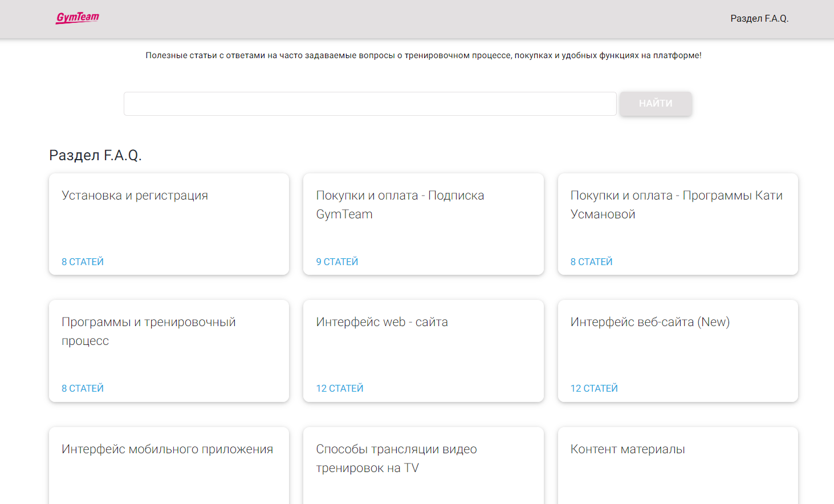The height and width of the screenshot is (504, 834).
Task: Click «8 СТАТЕЙ» under Программы Кати Усмановой
Action: click(x=591, y=261)
